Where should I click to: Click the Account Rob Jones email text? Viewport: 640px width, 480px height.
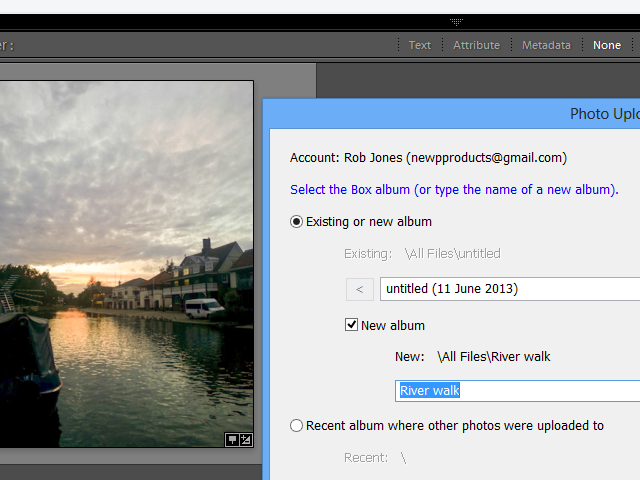pyautogui.click(x=428, y=158)
